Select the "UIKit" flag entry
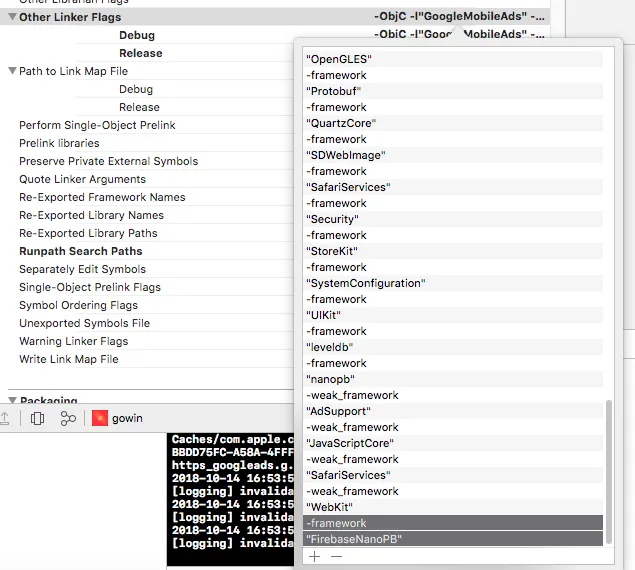Image resolution: width=635 pixels, height=570 pixels. click(x=453, y=315)
